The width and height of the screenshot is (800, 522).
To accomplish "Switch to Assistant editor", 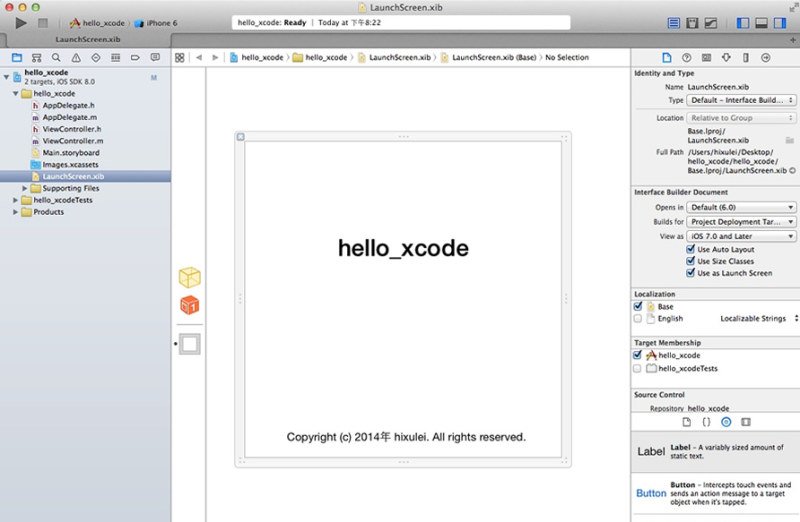I will [x=692, y=23].
